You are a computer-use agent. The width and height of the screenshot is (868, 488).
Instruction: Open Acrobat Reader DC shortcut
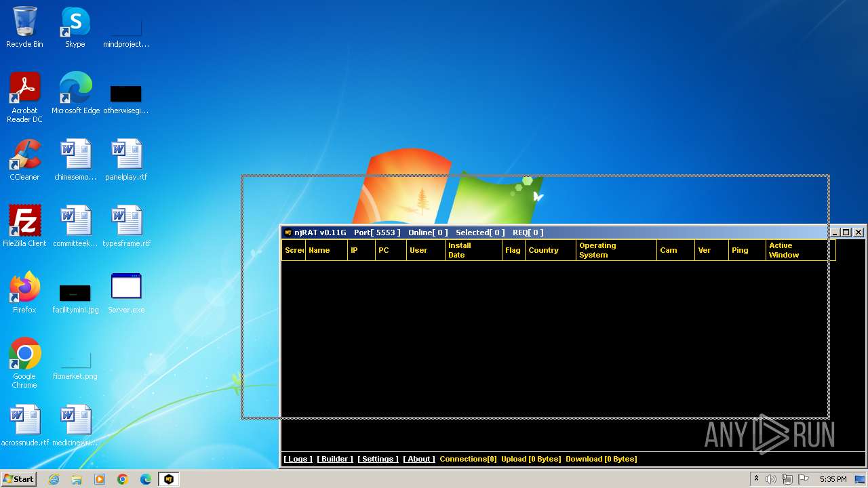24,98
